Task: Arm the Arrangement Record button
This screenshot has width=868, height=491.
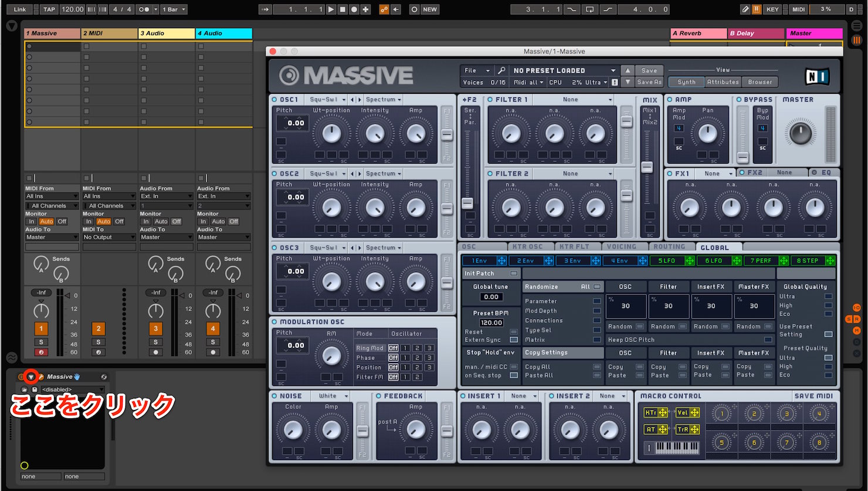Action: (354, 9)
